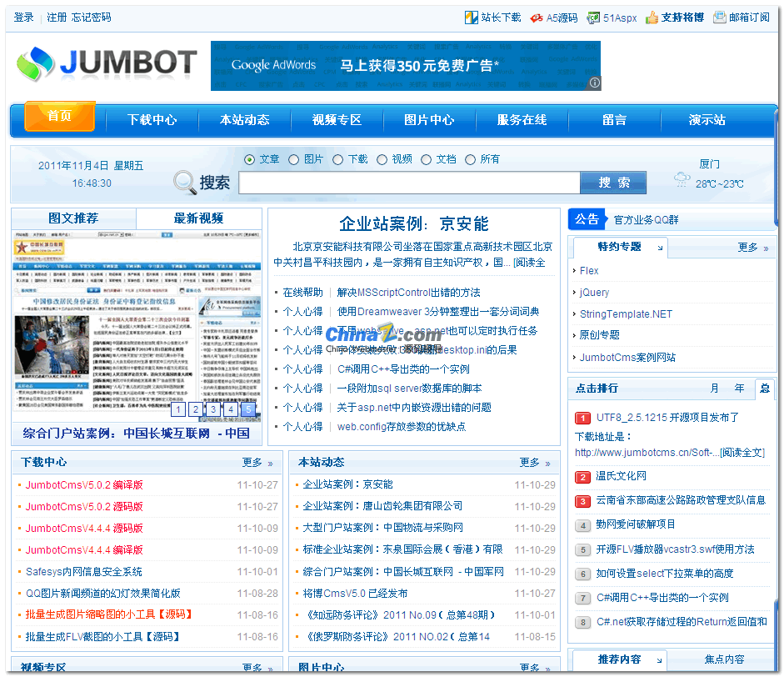The height and width of the screenshot is (677, 784).
Task: Select the 下载 search radio button
Action: tap(338, 159)
